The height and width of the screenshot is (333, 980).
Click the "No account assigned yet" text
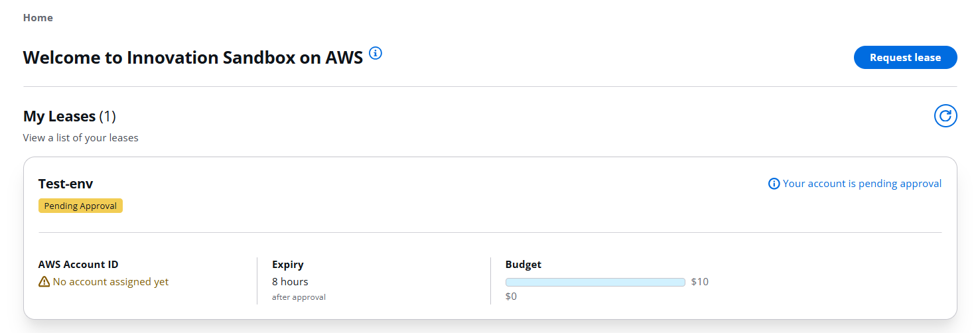pyautogui.click(x=111, y=282)
